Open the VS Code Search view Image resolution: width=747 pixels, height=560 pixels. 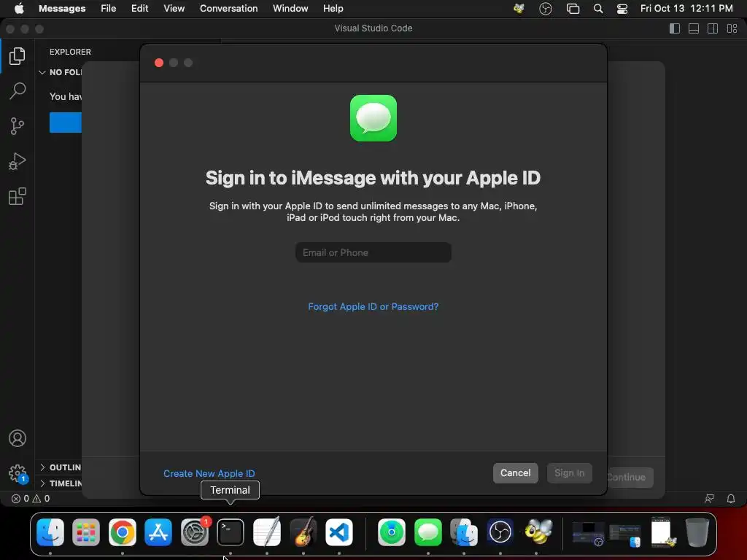[x=18, y=91]
